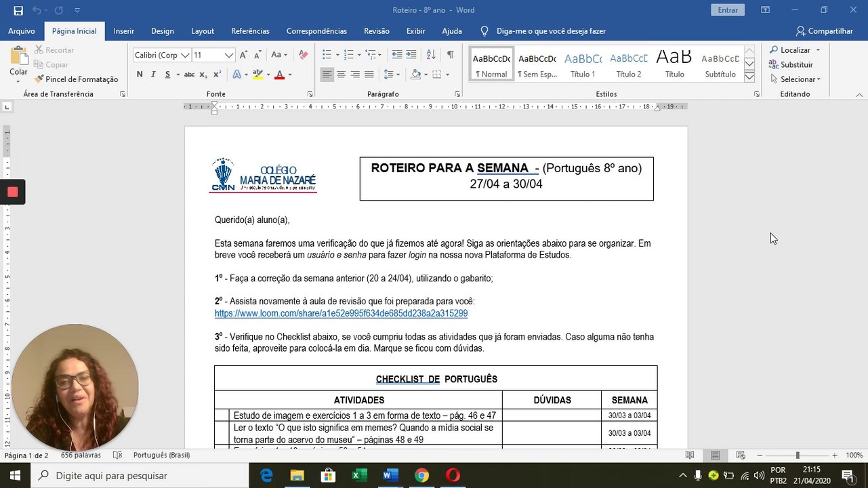Viewport: 868px width, 488px height.
Task: Click the Diga-me o que você deseja fazer field
Action: pos(551,31)
